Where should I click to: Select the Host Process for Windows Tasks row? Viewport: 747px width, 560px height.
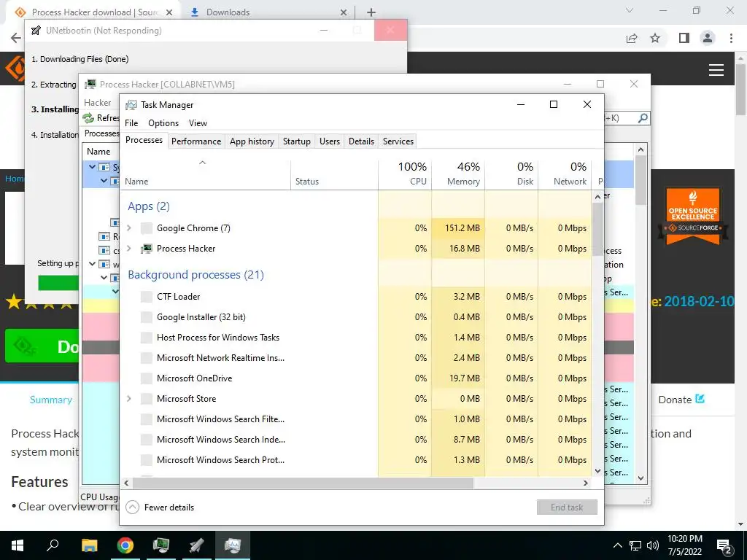pos(355,338)
